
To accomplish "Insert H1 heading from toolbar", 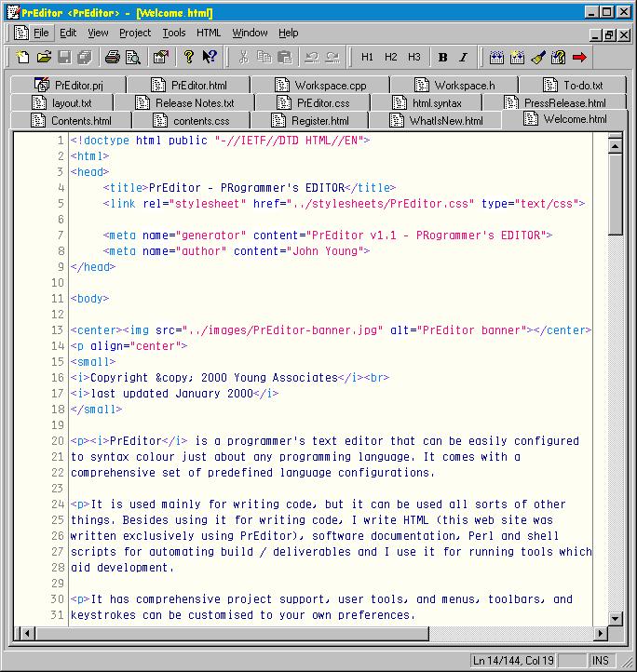I will coord(367,57).
